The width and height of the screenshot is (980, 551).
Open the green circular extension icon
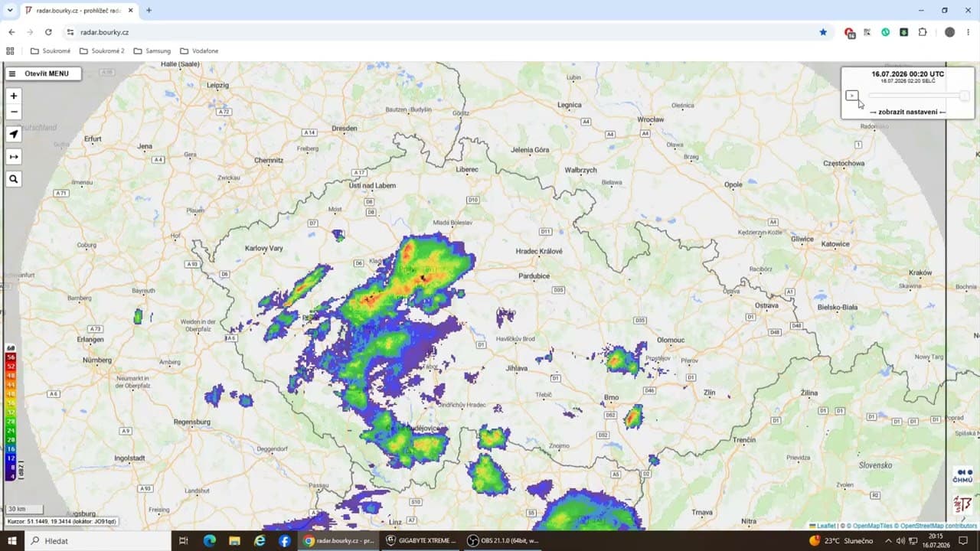click(886, 32)
